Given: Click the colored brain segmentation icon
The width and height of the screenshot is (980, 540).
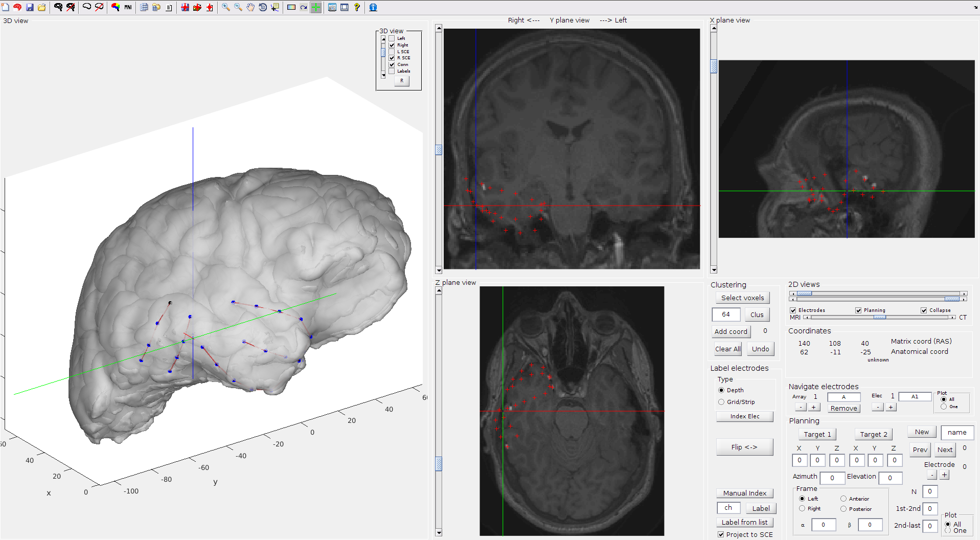Looking at the screenshot, I should coord(115,7).
